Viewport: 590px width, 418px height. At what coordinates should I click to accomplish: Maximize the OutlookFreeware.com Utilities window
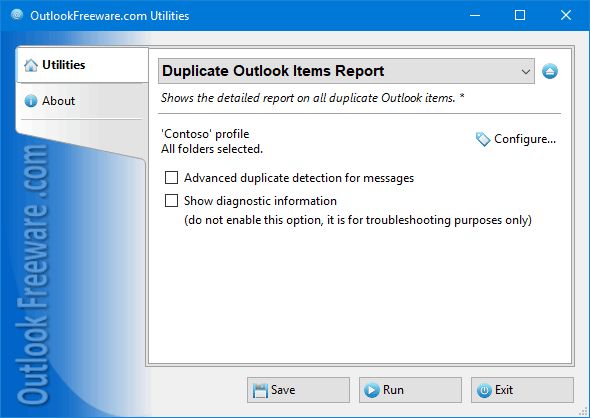tap(520, 15)
